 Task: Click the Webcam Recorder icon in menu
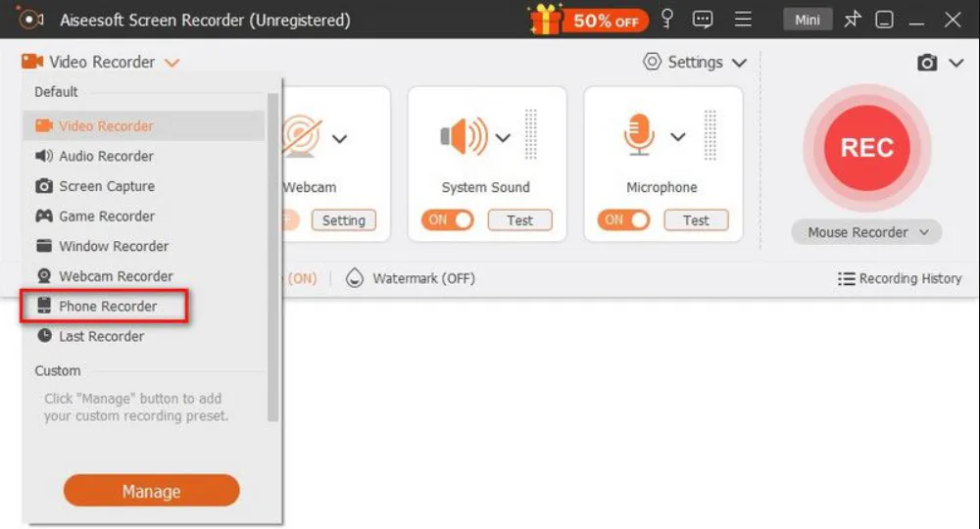(44, 275)
